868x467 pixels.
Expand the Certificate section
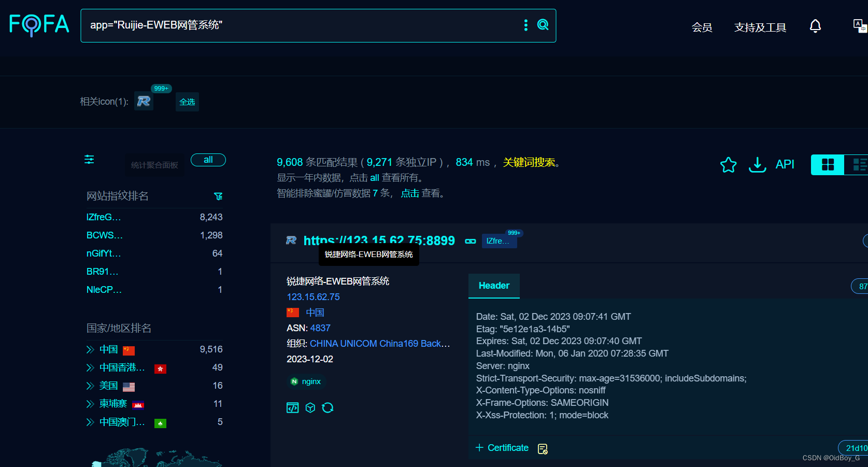[502, 448]
